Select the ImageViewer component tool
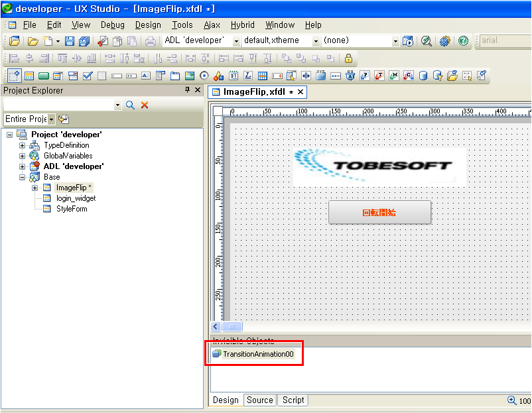 click(x=190, y=76)
